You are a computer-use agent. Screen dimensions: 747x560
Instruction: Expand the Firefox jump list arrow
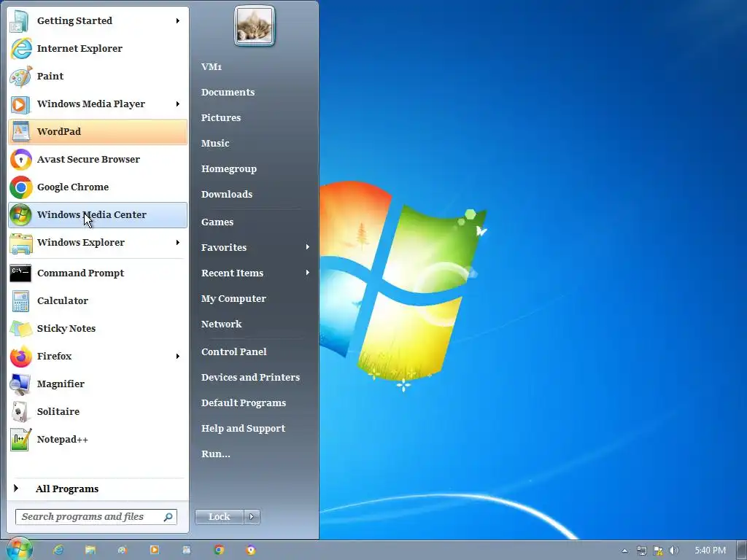click(x=178, y=356)
